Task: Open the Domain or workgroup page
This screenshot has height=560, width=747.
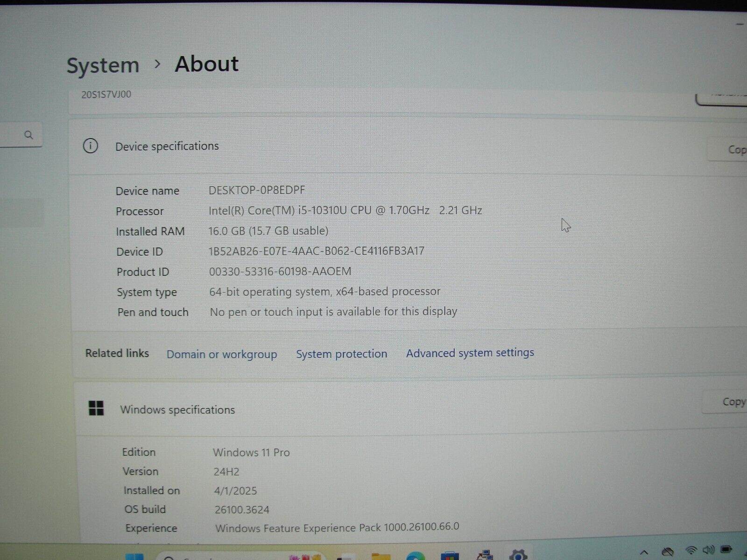Action: tap(221, 354)
